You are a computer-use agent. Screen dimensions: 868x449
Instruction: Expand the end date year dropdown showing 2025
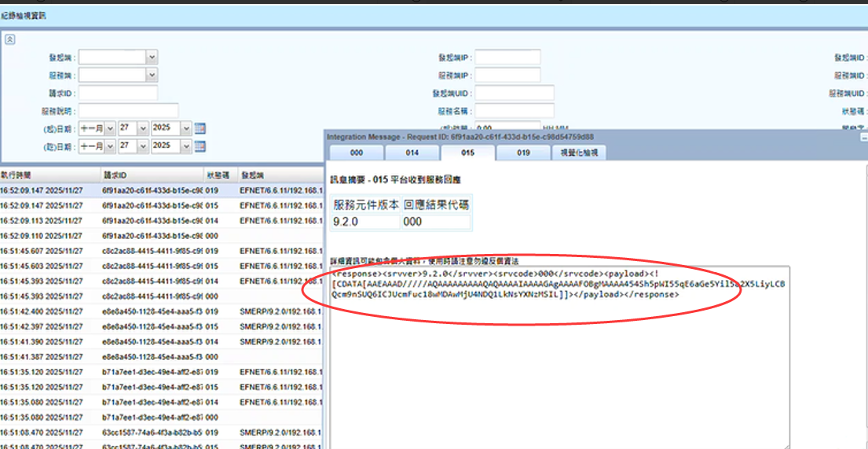186,146
